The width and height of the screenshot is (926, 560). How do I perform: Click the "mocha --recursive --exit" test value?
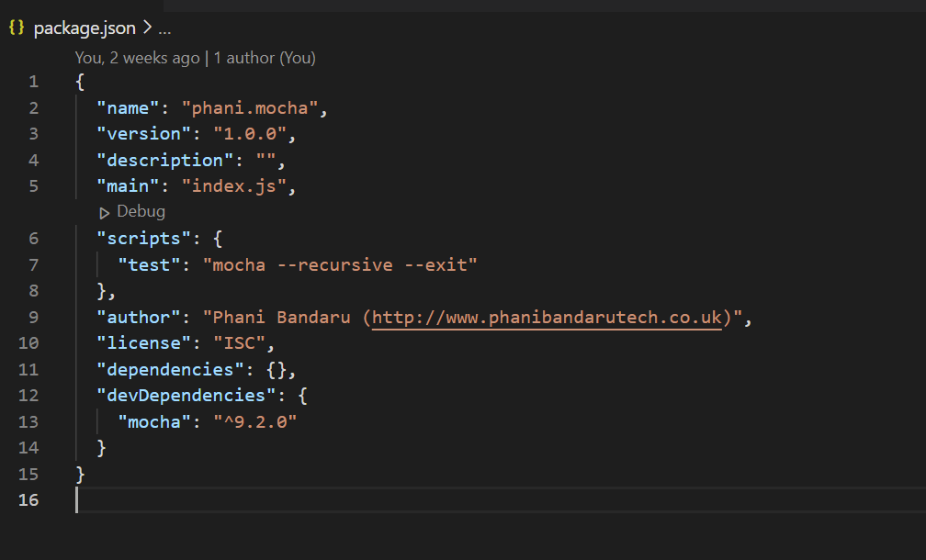(345, 265)
